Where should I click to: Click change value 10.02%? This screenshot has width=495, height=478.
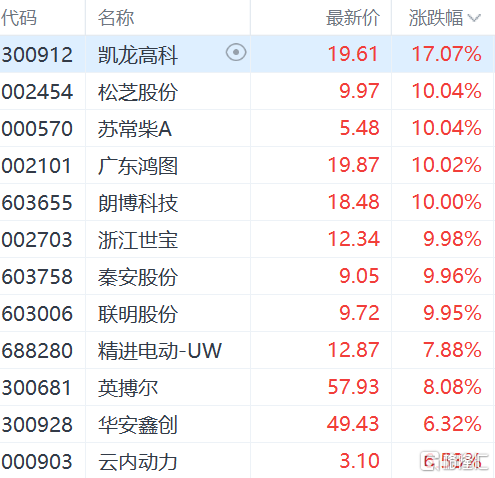pyautogui.click(x=447, y=165)
